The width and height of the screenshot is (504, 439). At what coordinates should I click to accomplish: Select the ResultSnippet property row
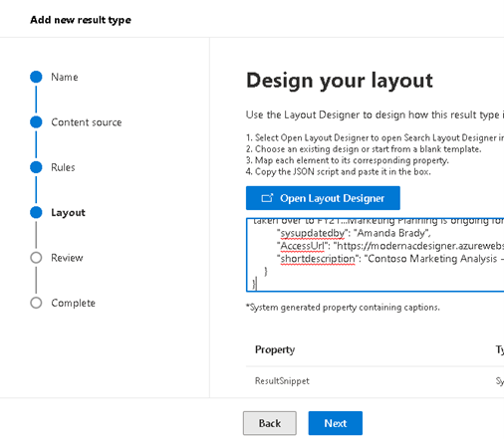[376, 381]
